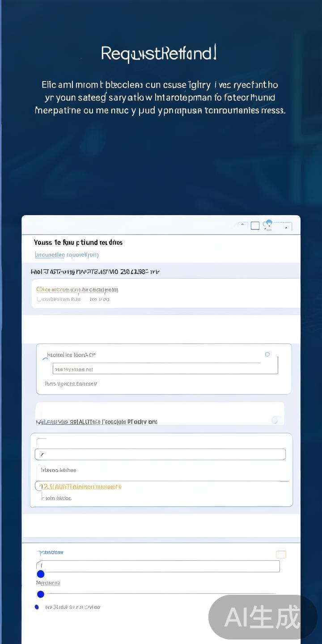The height and width of the screenshot is (644, 322).
Task: Click the blue underlined link below the card heading
Action: click(67, 255)
